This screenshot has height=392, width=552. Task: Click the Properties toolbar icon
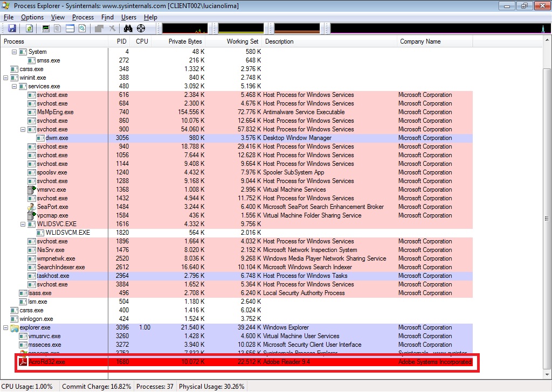click(99, 29)
